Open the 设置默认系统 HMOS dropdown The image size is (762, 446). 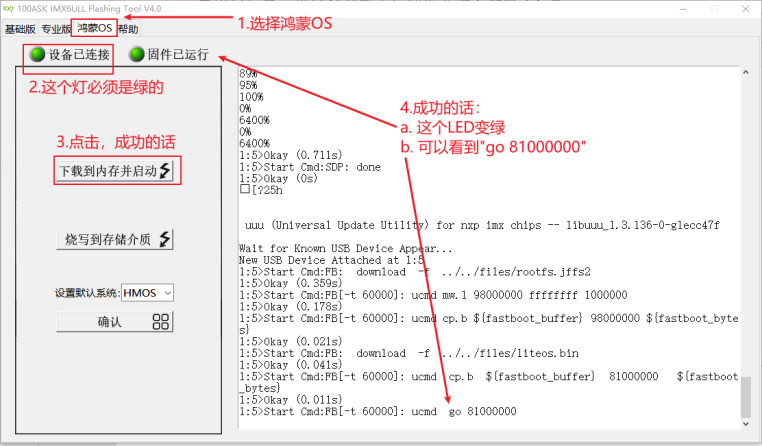(x=147, y=293)
